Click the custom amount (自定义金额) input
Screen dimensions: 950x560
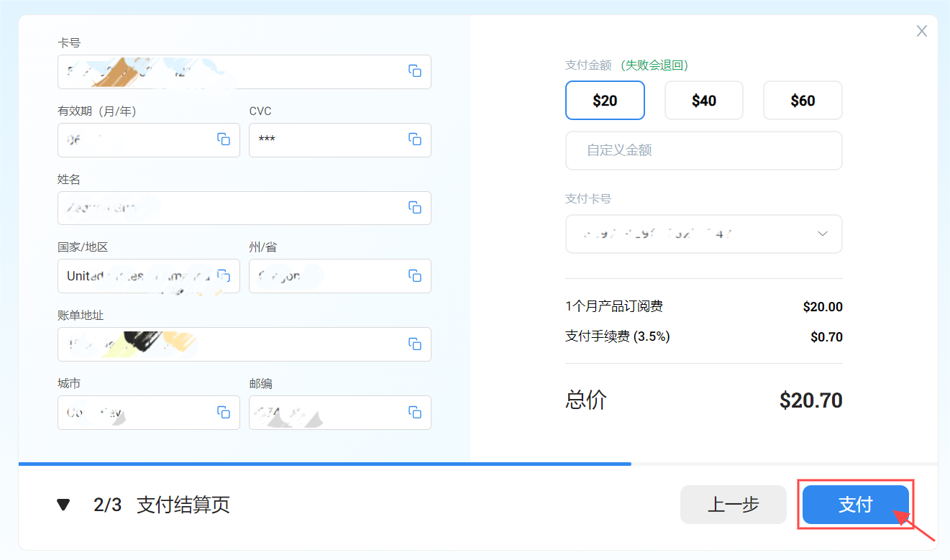point(704,150)
